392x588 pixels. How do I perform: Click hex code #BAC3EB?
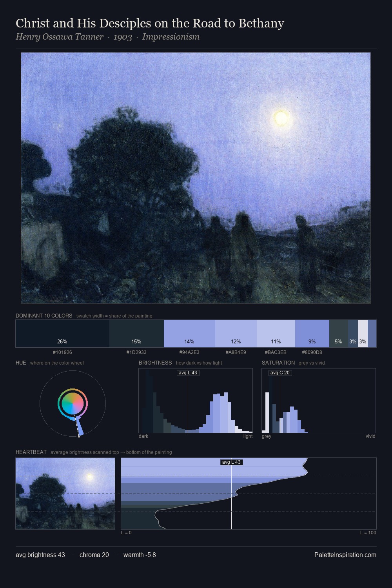[276, 352]
